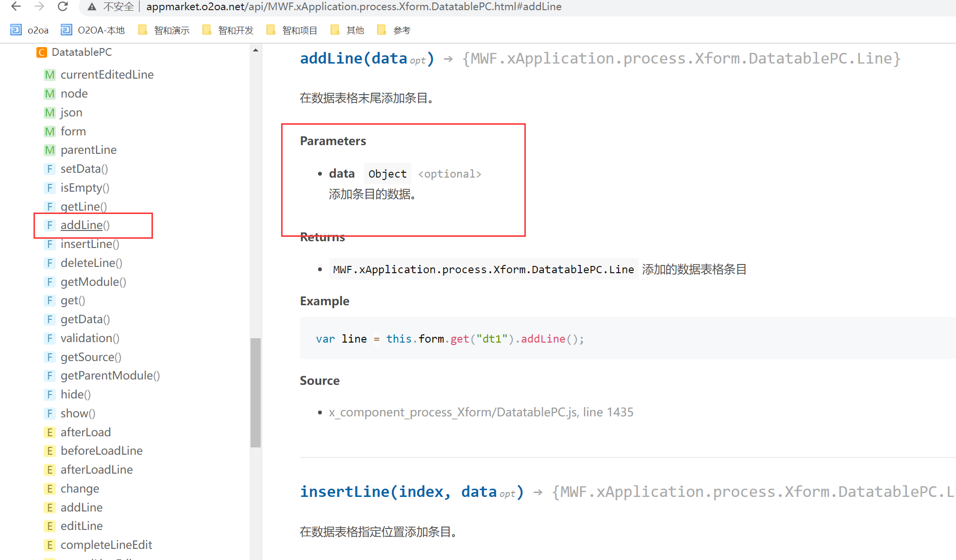This screenshot has height=560, width=956.
Task: Click the DatatablePC.js line 1435 source link
Action: point(481,412)
